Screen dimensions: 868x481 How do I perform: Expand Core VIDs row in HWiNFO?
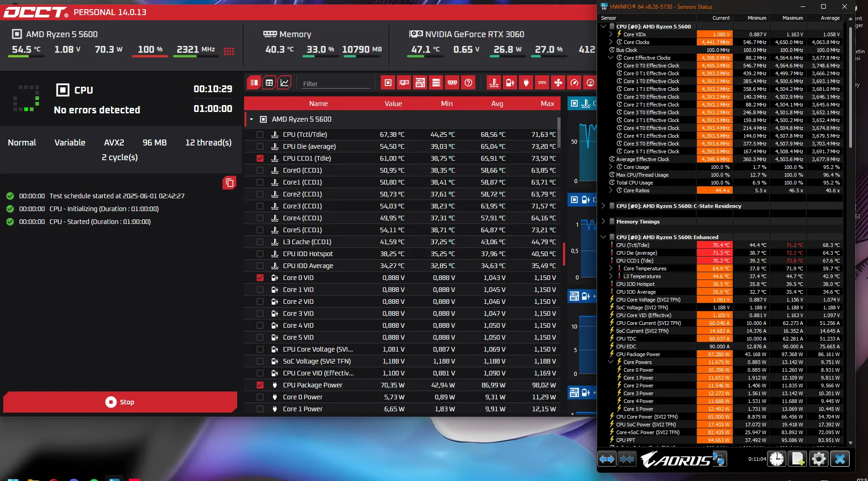tap(611, 34)
